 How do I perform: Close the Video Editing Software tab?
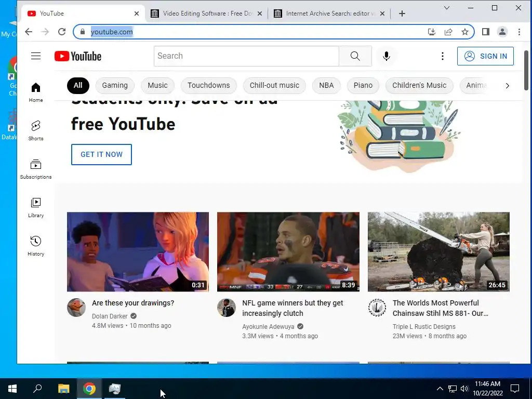point(260,14)
